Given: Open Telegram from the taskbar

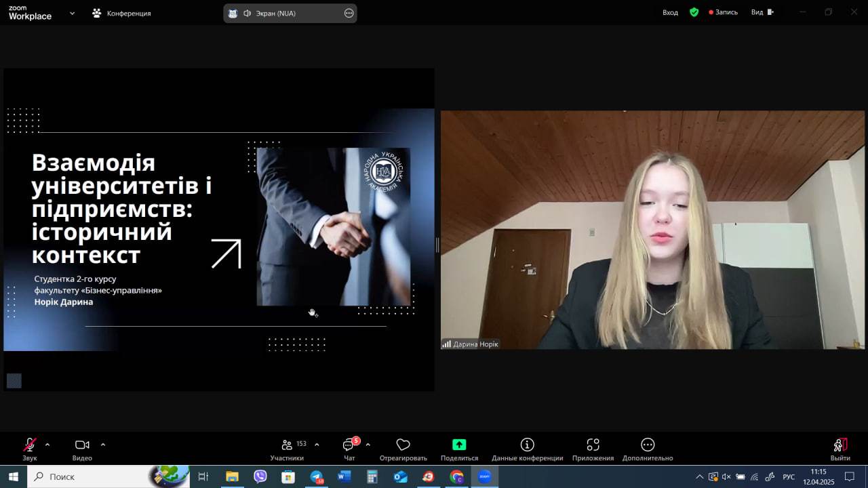Looking at the screenshot, I should click(x=317, y=476).
